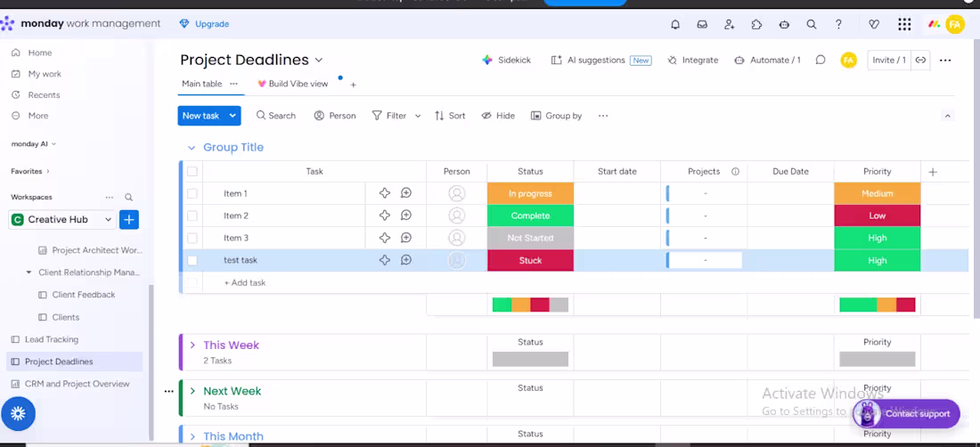Select the Item 3 checkbox
Viewport: 980px width, 447px height.
click(192, 238)
